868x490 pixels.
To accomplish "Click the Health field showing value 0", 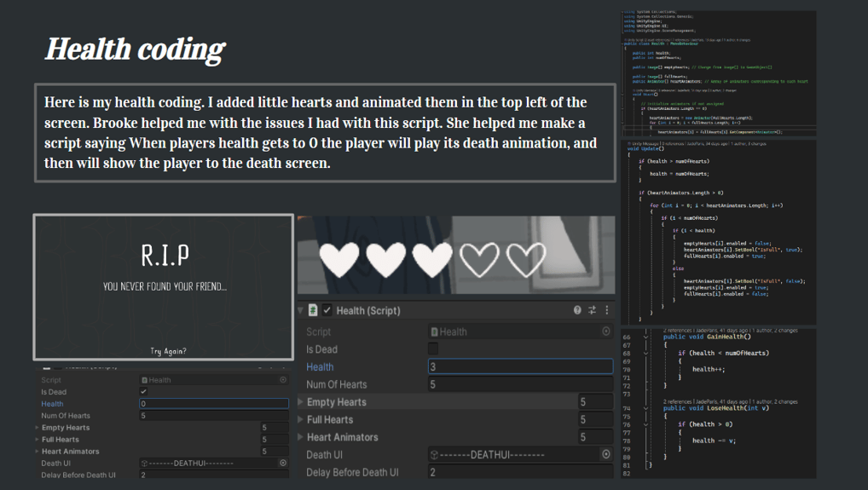I will 214,404.
